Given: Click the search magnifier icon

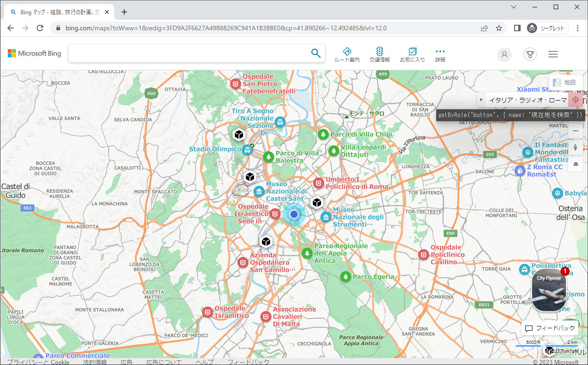Looking at the screenshot, I should [x=316, y=53].
